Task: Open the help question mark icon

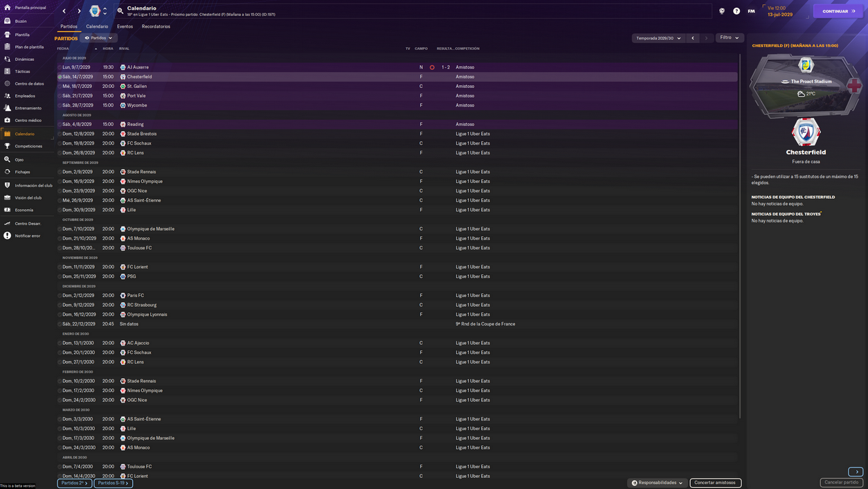Action: pyautogui.click(x=736, y=11)
